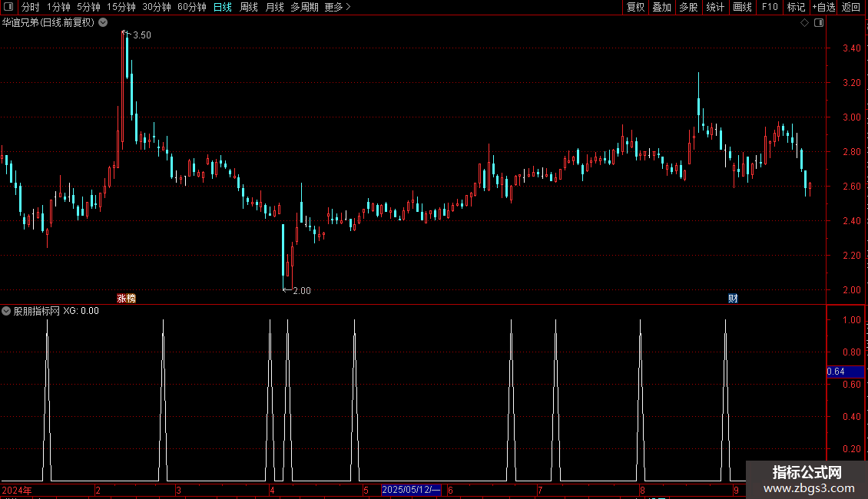Screen dimensions: 868x499
Task: Click month 4 on the time axis
Action: [272, 490]
